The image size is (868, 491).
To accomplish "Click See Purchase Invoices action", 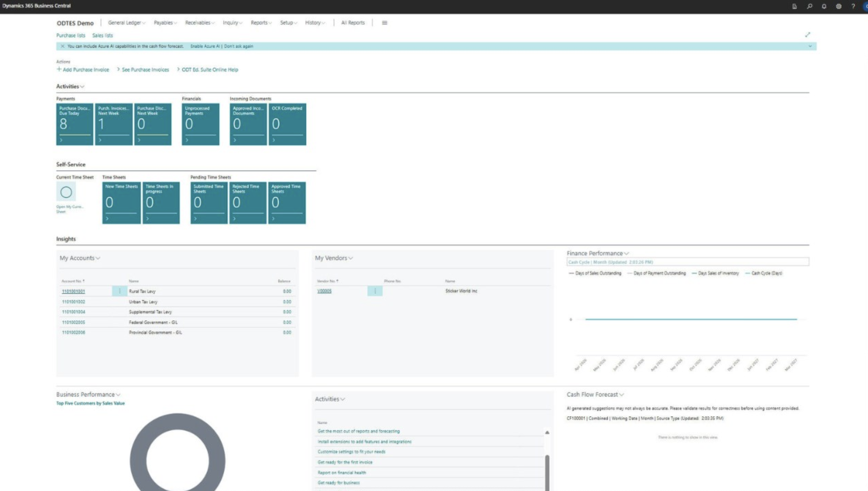I will pyautogui.click(x=143, y=69).
